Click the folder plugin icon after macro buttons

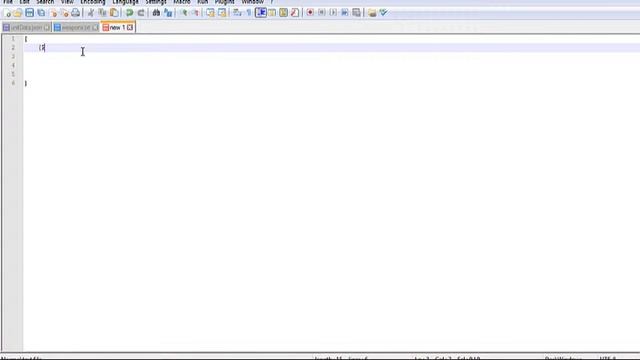tap(372, 13)
